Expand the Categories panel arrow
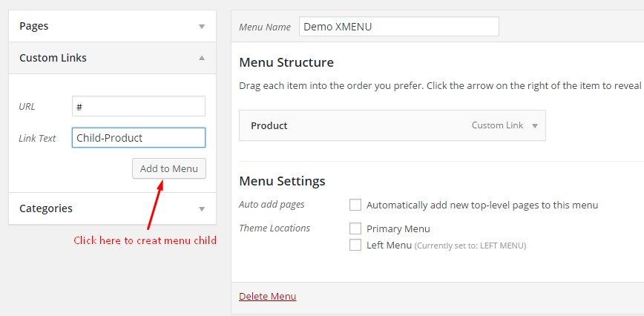This screenshot has width=644, height=316. click(x=202, y=209)
